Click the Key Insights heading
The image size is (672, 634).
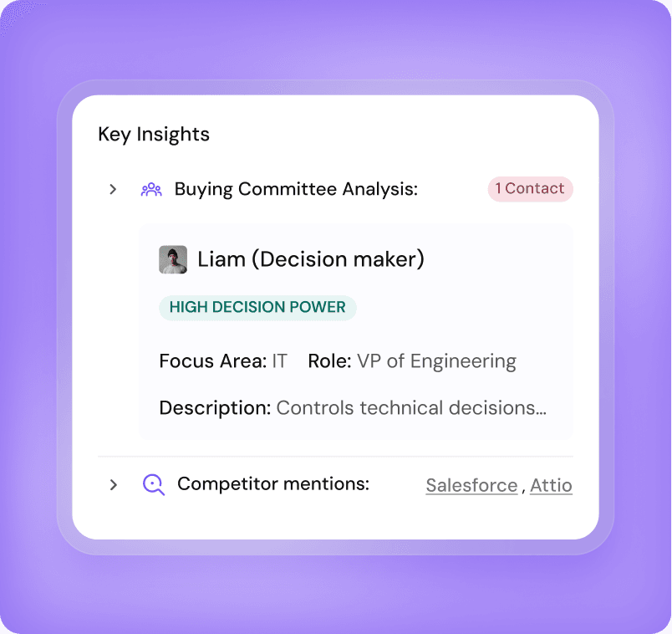(x=154, y=134)
